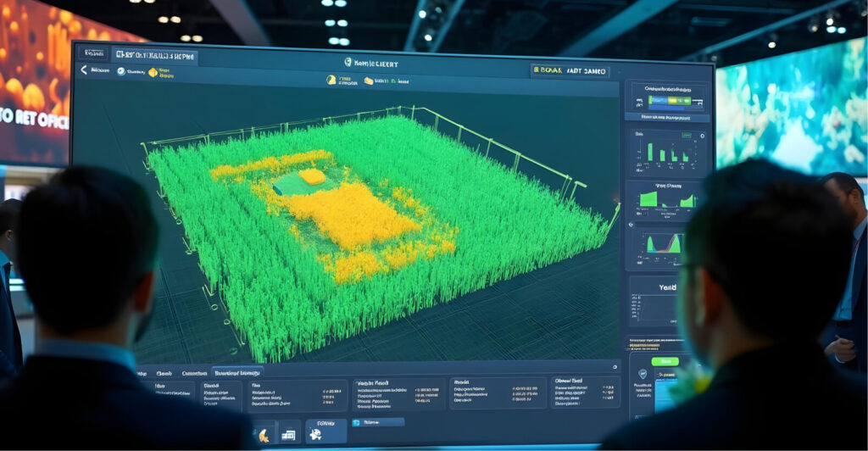This screenshot has width=868, height=451.
Task: Click the back arrow in the top-left toolbar
Action: pyautogui.click(x=85, y=71)
